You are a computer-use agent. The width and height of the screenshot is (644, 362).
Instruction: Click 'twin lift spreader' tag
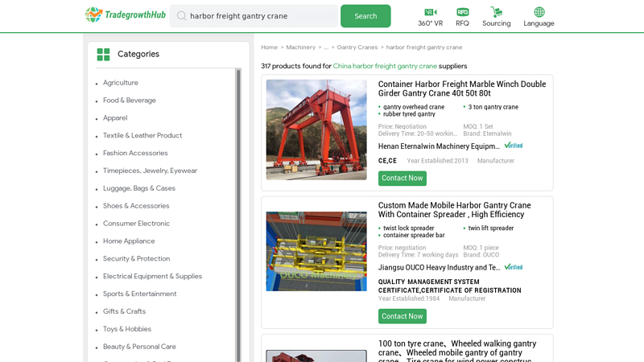pyautogui.click(x=491, y=228)
